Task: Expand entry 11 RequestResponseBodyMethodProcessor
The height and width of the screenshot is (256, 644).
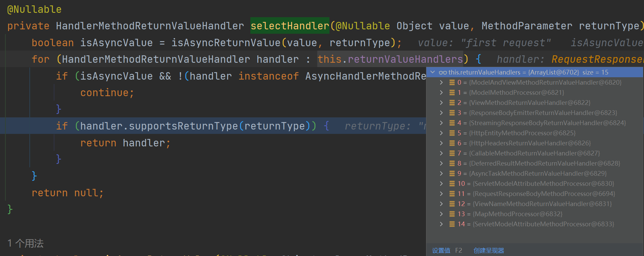Action: (x=441, y=194)
